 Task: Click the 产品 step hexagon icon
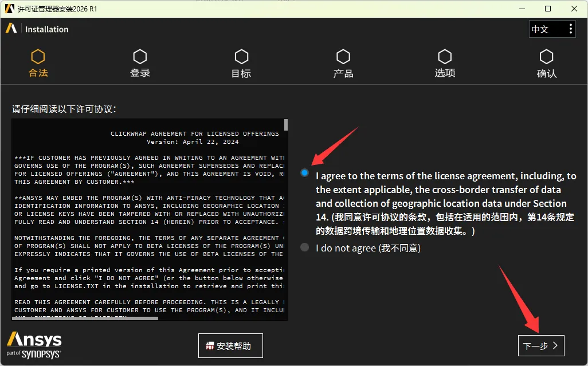click(x=343, y=57)
